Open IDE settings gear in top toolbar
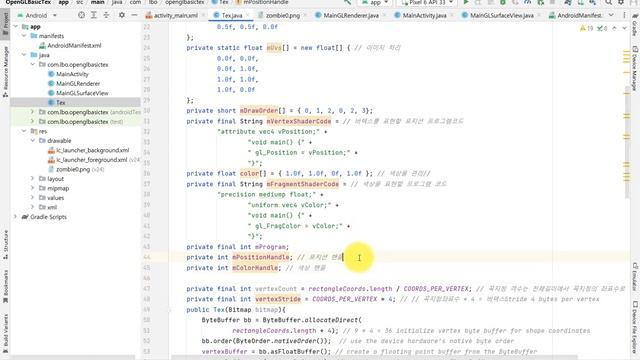Viewport: 640px width, 360px height. pos(621,2)
